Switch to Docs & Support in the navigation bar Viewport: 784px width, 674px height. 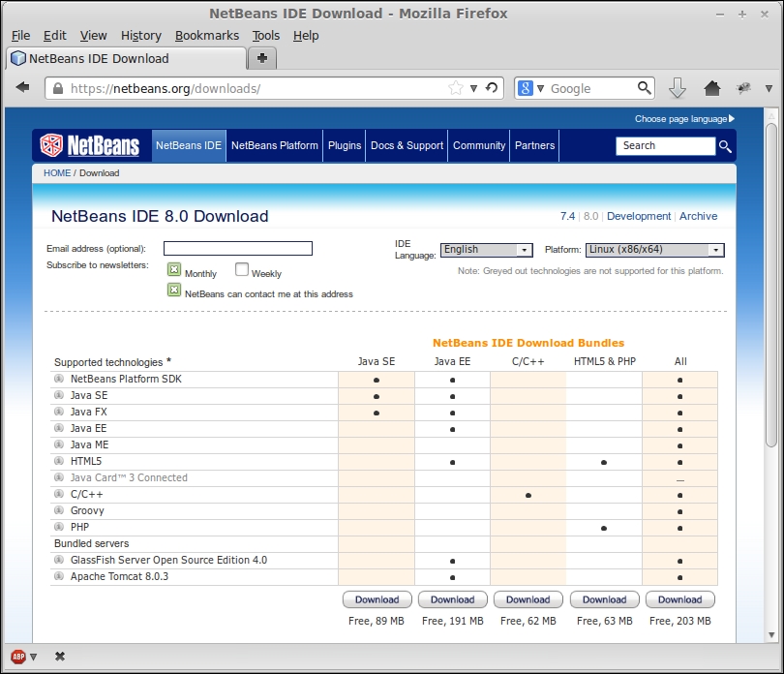tap(407, 145)
